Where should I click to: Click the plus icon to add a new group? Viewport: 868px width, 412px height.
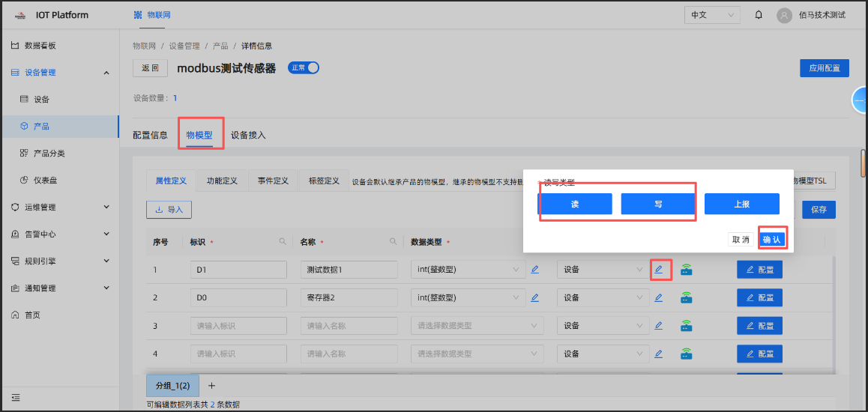211,386
